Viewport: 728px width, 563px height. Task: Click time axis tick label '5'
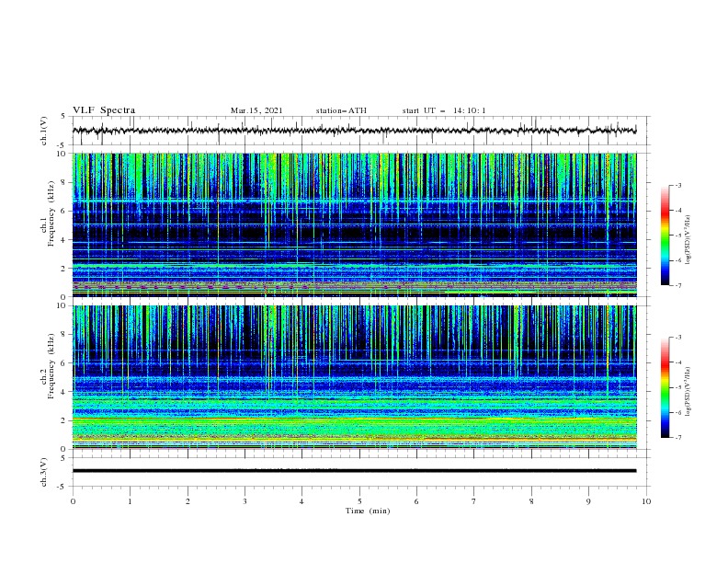359,501
